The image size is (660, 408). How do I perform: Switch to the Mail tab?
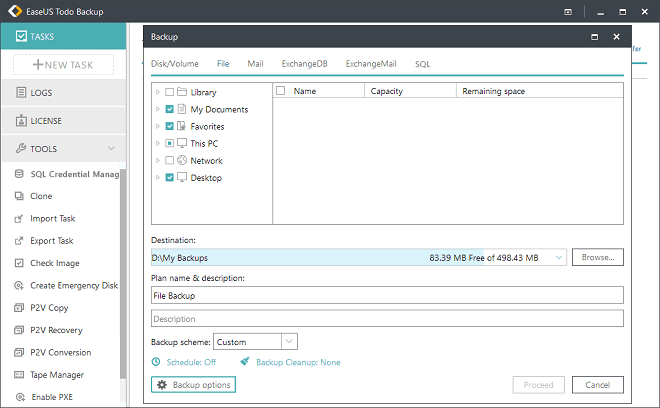coord(255,64)
